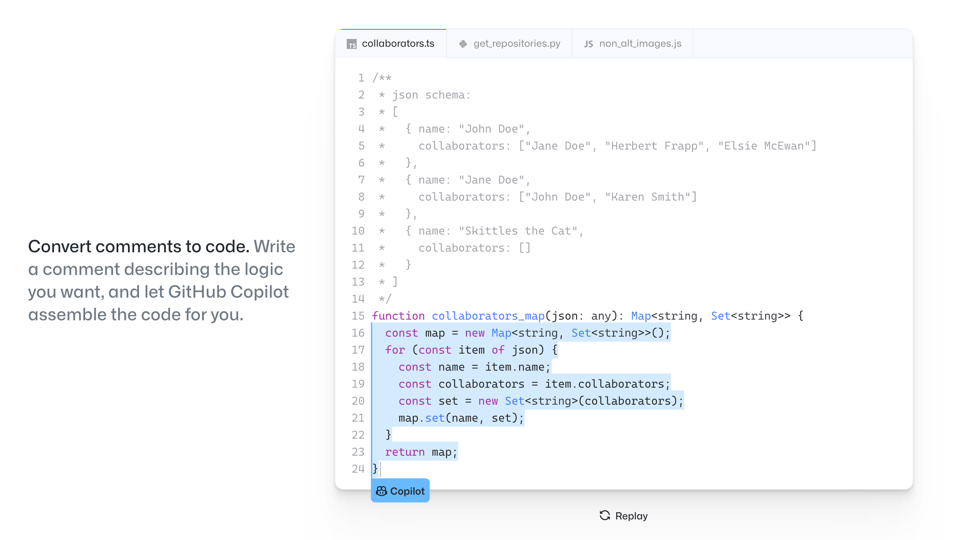Click the 'for (const item of json)' line
This screenshot has height=540, width=980.
coord(471,350)
